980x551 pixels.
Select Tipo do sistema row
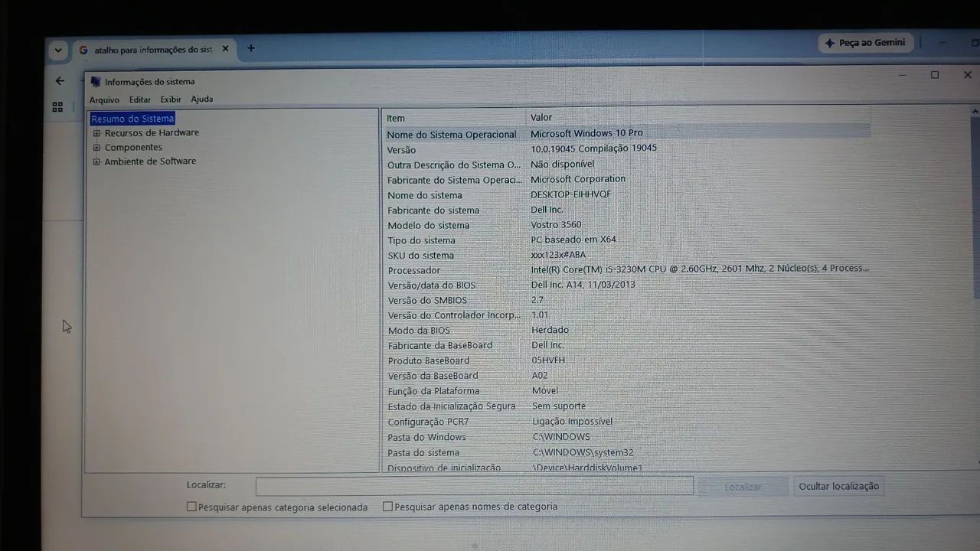(626, 240)
